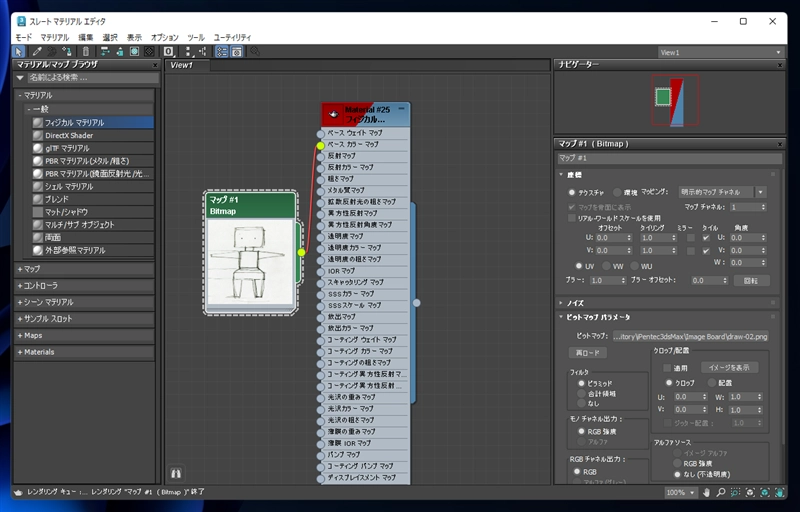The image size is (800, 512).
Task: Close the ナビゲーター panel
Action: point(780,65)
